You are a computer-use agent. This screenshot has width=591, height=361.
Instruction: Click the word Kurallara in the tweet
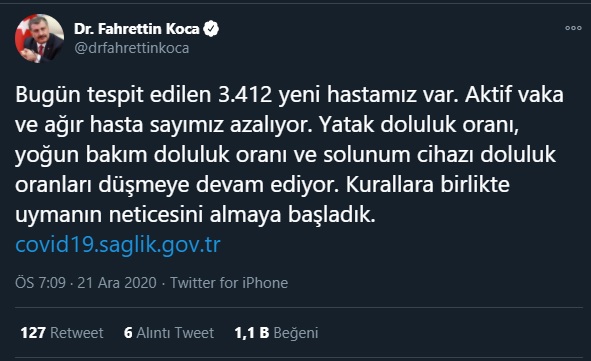pos(390,185)
